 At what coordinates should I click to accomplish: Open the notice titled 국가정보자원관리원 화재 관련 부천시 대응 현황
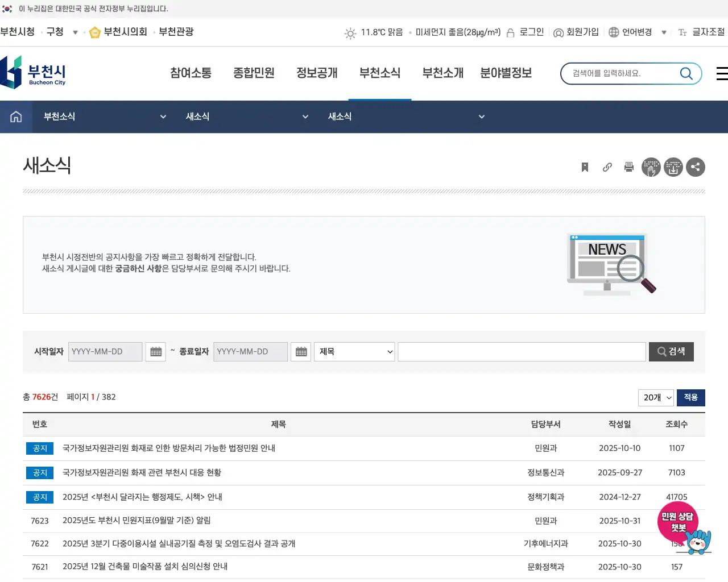[x=143, y=472]
